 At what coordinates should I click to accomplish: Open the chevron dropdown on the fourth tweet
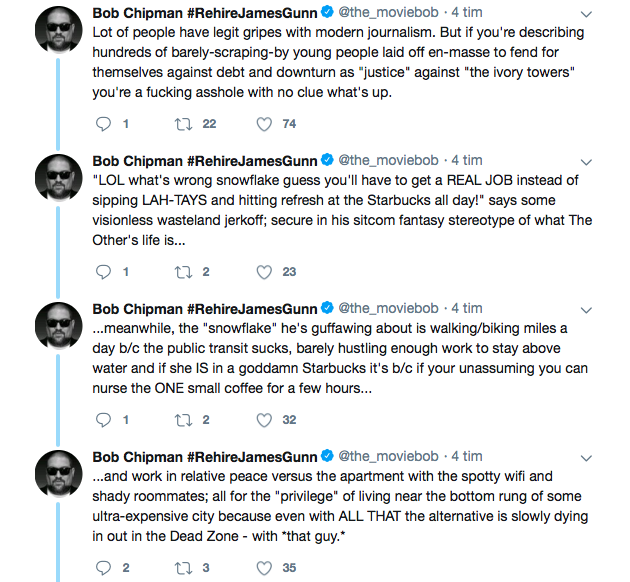(586, 458)
